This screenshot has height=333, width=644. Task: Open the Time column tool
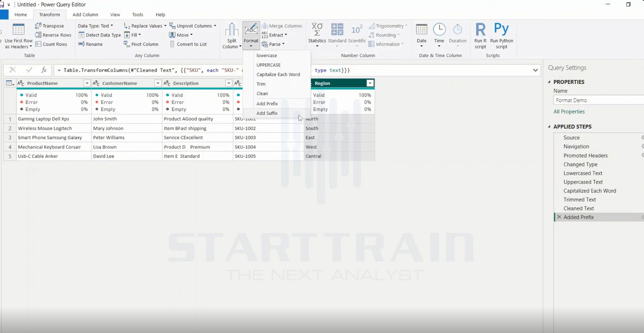(x=439, y=35)
